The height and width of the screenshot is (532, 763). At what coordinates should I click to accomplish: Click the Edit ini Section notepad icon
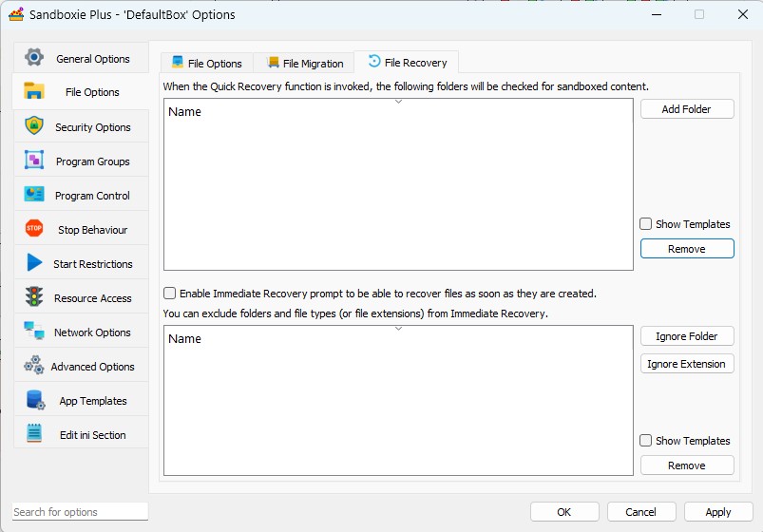(x=34, y=433)
